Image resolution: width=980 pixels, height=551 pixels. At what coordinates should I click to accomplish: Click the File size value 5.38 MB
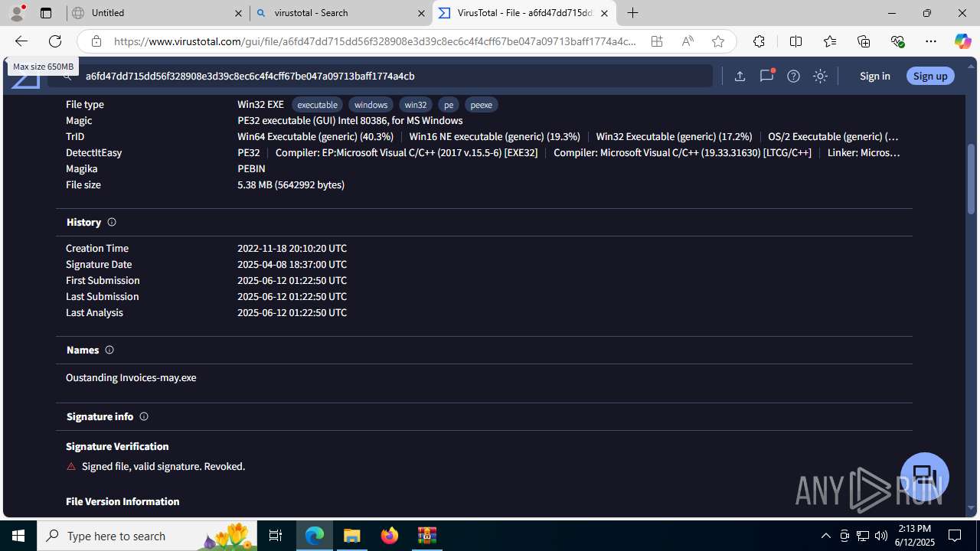[291, 184]
